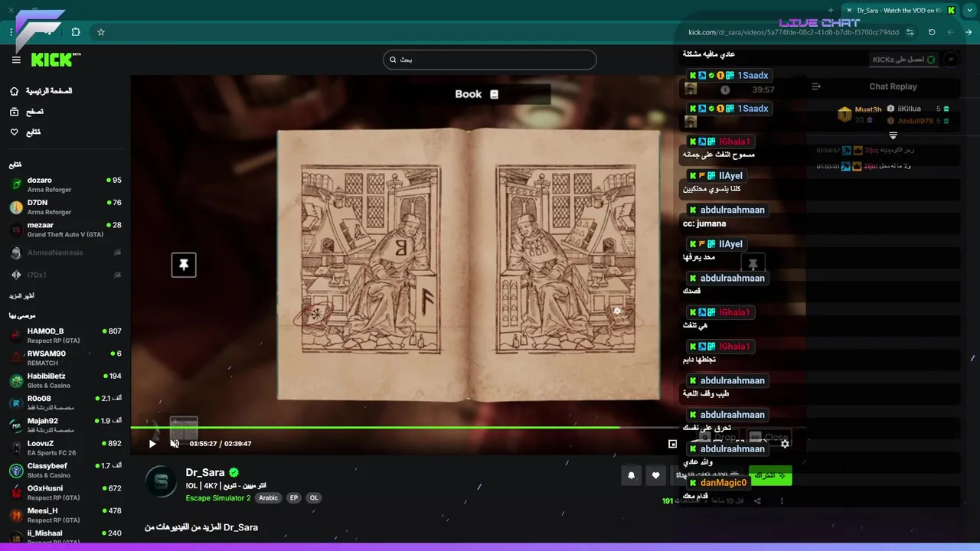This screenshot has height=551, width=980.
Task: Open Meesi_H Respect RP channel
Action: coord(65,515)
